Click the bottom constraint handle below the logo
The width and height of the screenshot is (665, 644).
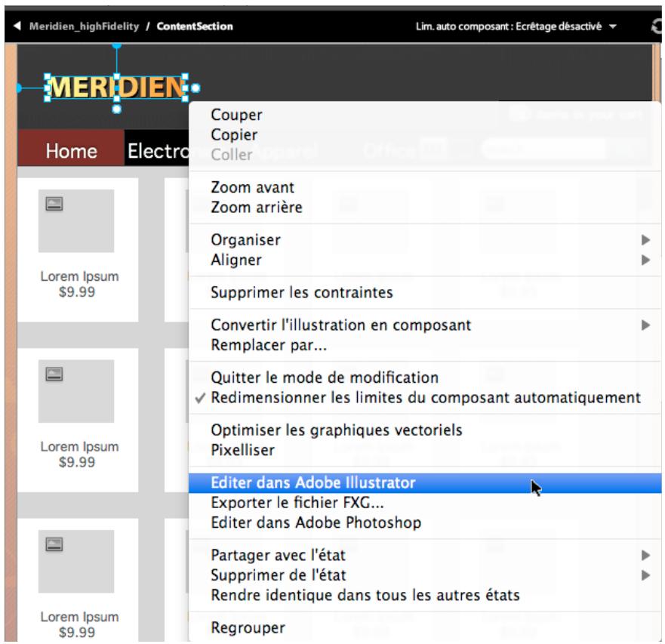(x=117, y=109)
